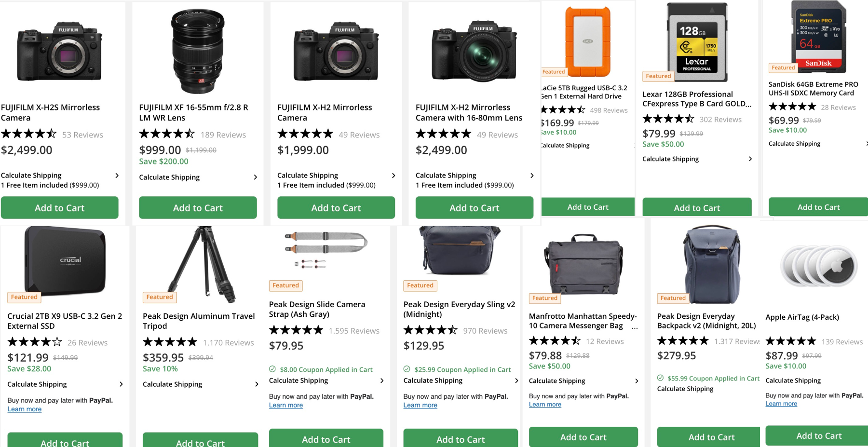Open the 1,170 Reviews link for Travel Tripod
The image size is (868, 447).
228,343
